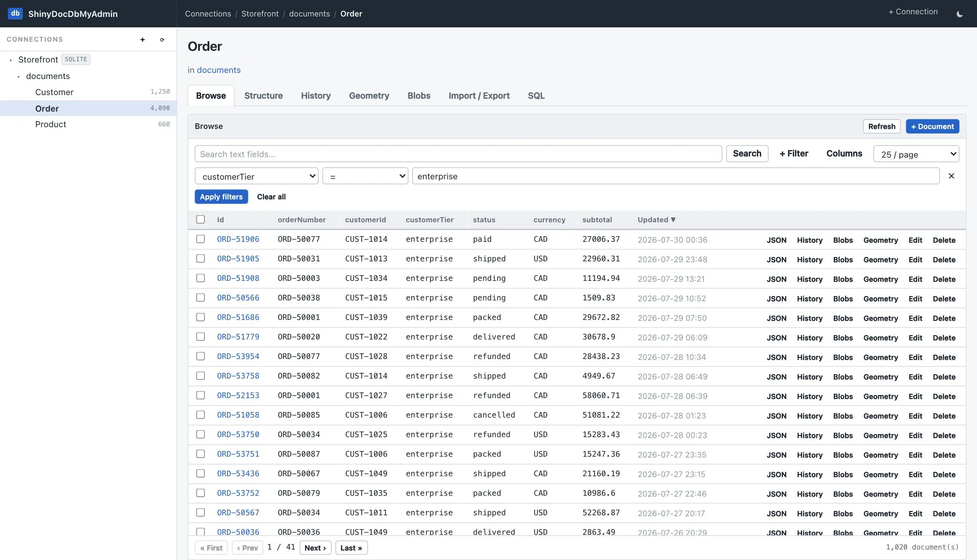This screenshot has height=560, width=977.
Task: Toggle the select-all rows checkbox
Action: 200,219
